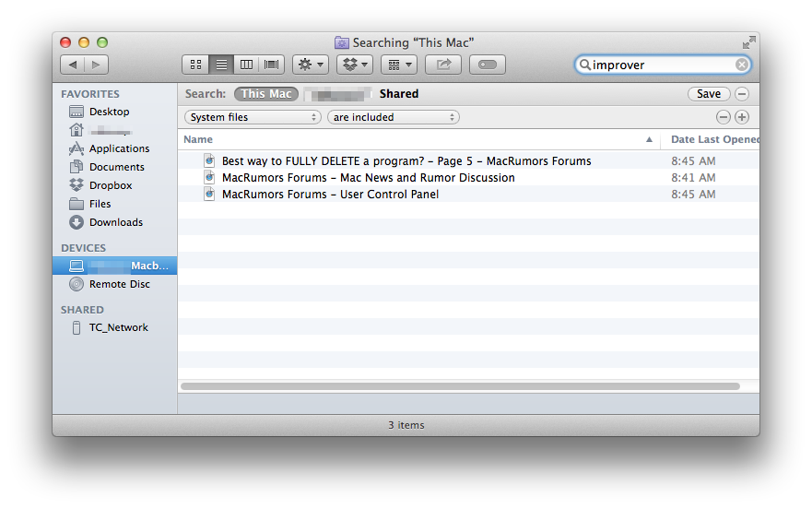Viewport: 812px width, 509px height.
Task: Select This Mac search scope
Action: click(266, 94)
